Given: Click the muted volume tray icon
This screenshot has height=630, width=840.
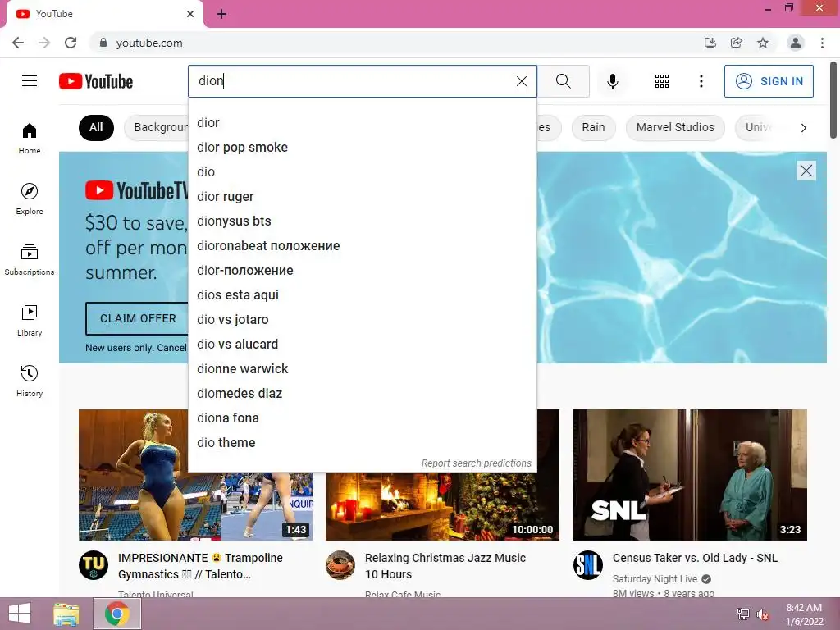Looking at the screenshot, I should pyautogui.click(x=763, y=614).
